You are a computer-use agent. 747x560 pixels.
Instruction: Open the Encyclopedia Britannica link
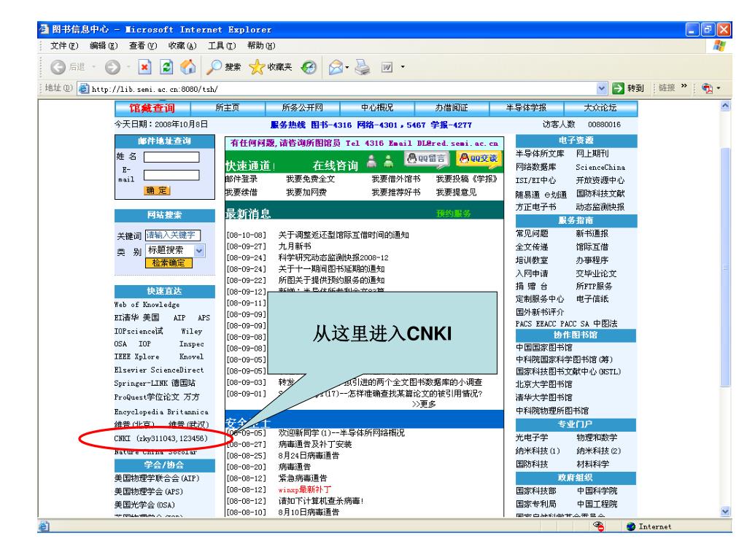point(161,412)
